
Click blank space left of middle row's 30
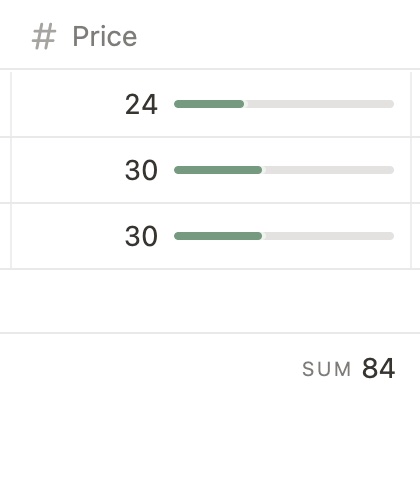(67, 170)
